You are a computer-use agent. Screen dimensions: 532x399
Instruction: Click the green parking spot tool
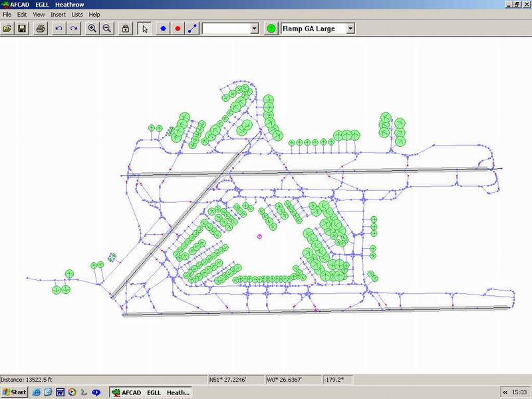(271, 29)
